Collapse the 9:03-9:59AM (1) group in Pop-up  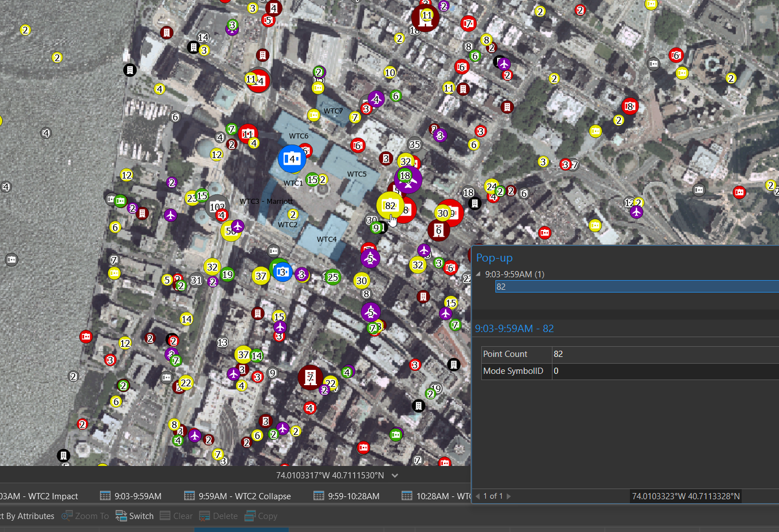(x=478, y=274)
